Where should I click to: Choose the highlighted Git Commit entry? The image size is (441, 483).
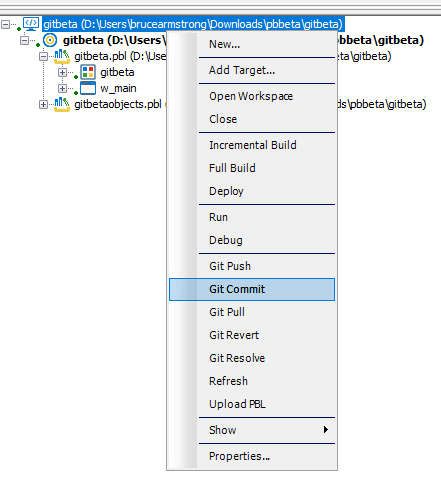pos(252,289)
